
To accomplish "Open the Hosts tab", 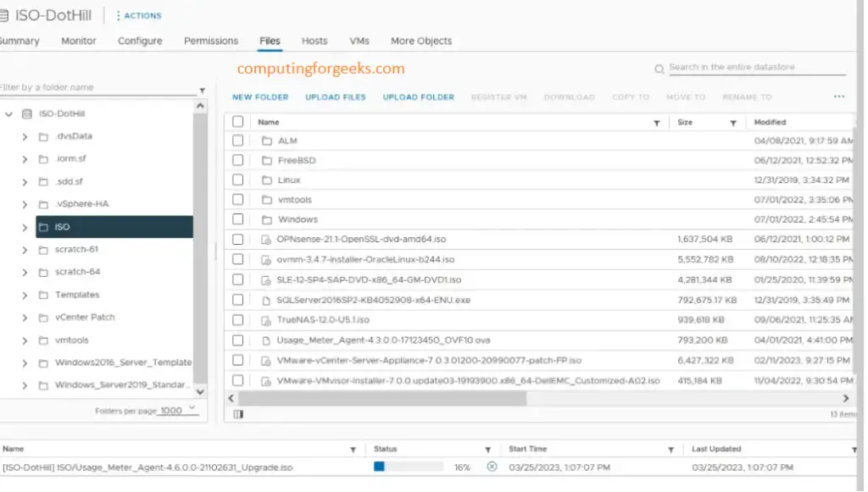I will click(x=314, y=41).
